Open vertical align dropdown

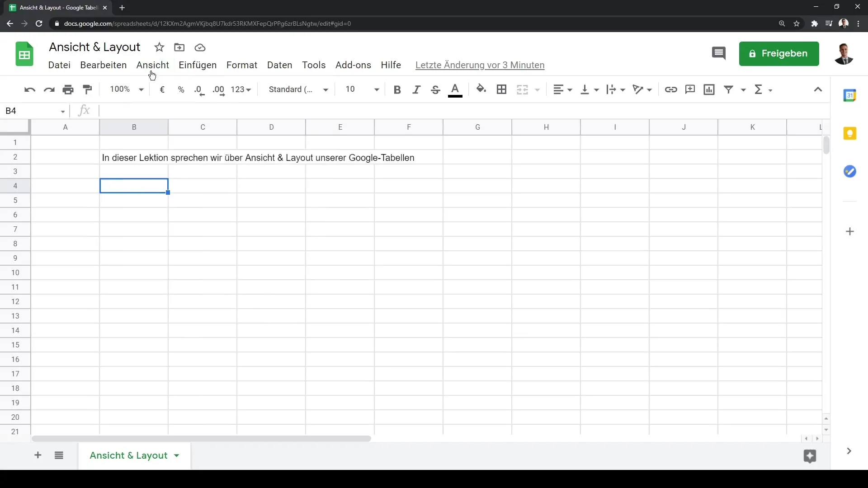pyautogui.click(x=590, y=89)
